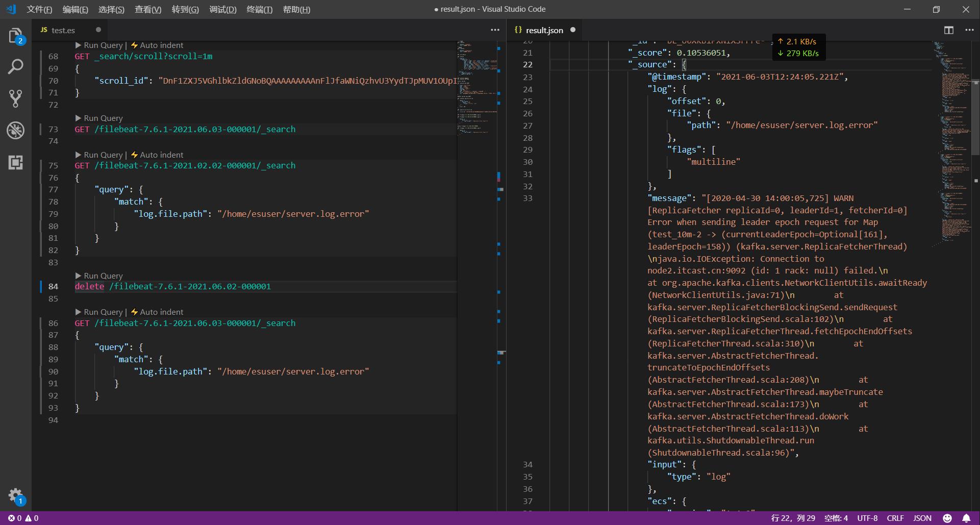Click "input" key on line 34

coord(665,464)
